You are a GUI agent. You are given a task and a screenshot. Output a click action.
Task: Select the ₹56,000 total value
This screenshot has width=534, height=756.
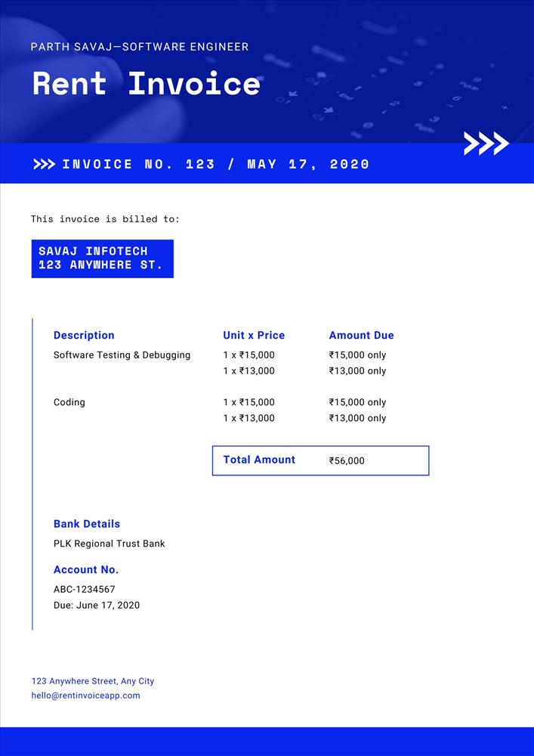tap(347, 460)
